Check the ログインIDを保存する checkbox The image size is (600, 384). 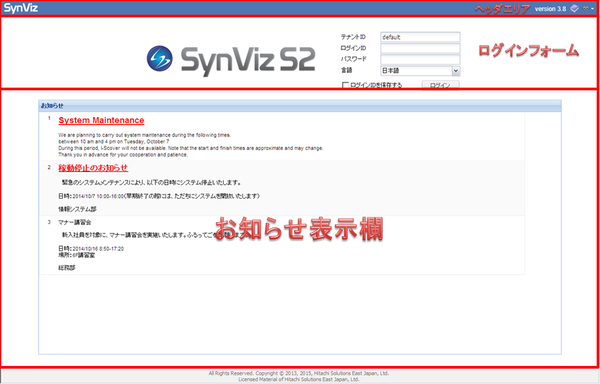click(345, 85)
